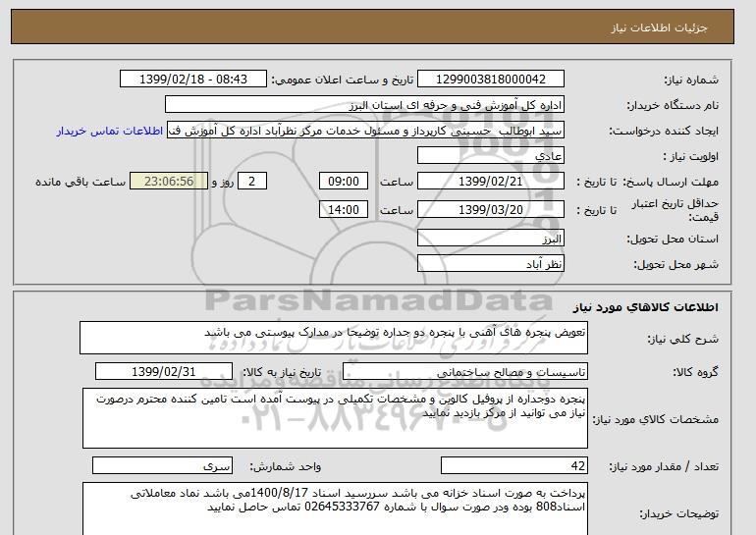This screenshot has width=756, height=535.
Task: Click the text ساعت باقی مانده
Action: (x=81, y=182)
